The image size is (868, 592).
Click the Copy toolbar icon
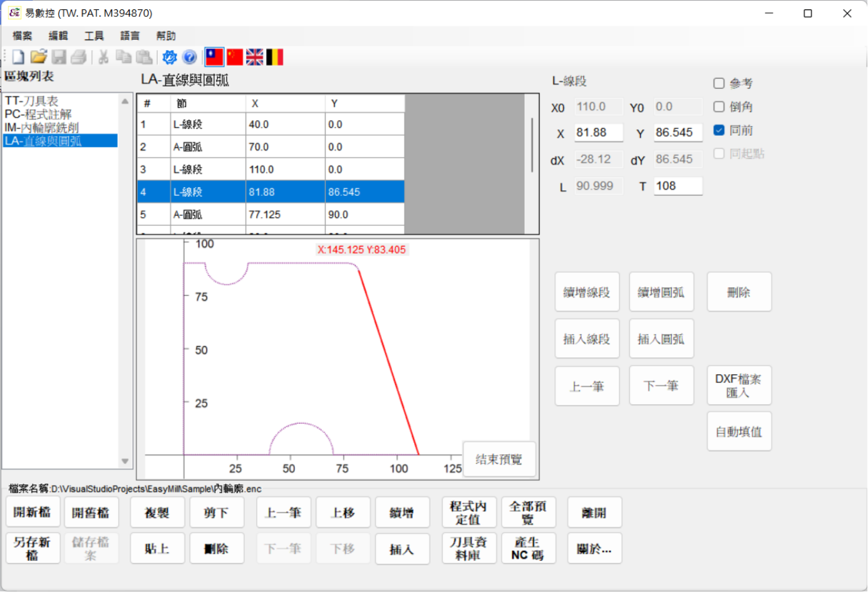(124, 58)
